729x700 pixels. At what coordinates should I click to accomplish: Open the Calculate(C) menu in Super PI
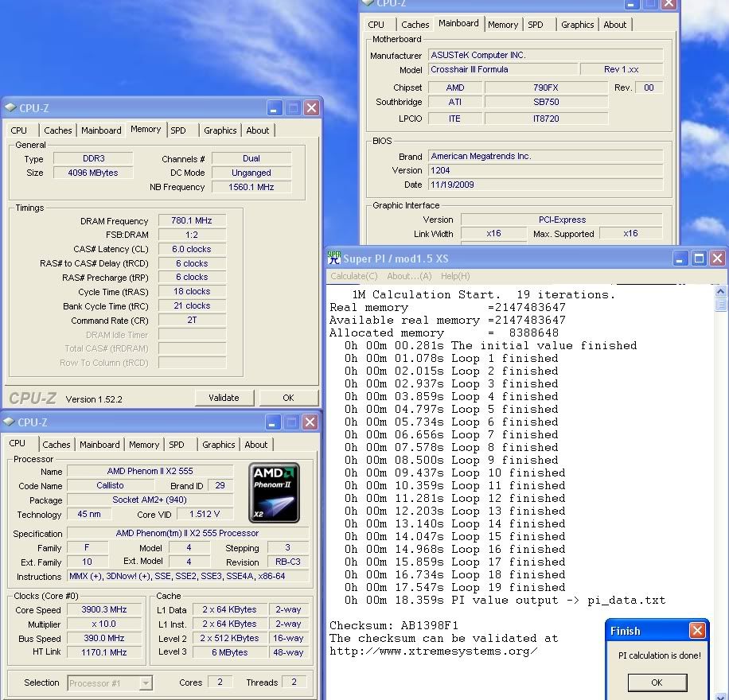pos(354,276)
